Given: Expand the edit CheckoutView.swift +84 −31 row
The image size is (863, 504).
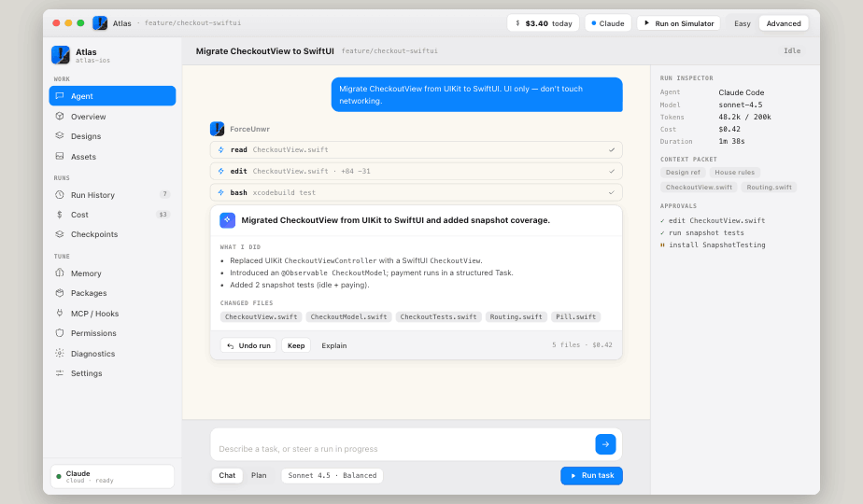Looking at the screenshot, I should pos(417,171).
